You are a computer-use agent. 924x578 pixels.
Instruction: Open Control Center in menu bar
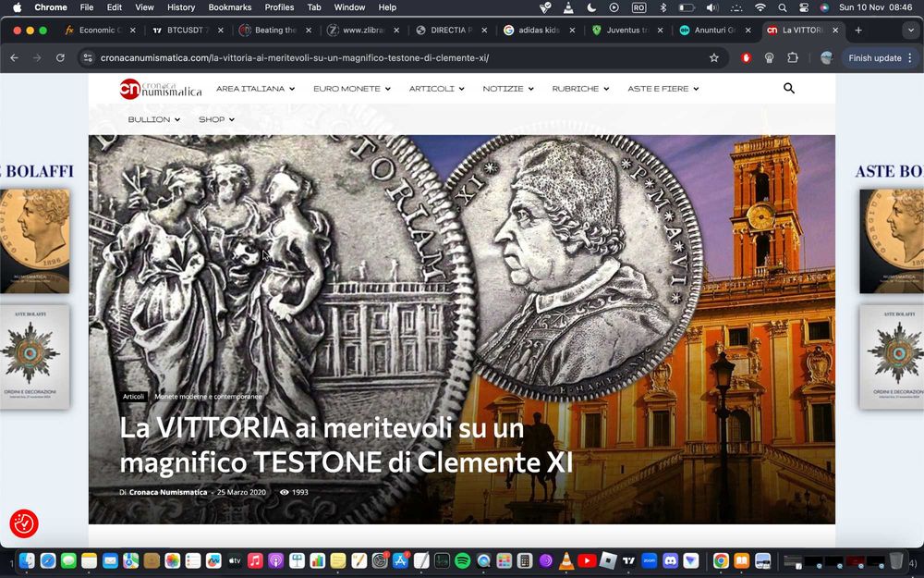[804, 7]
